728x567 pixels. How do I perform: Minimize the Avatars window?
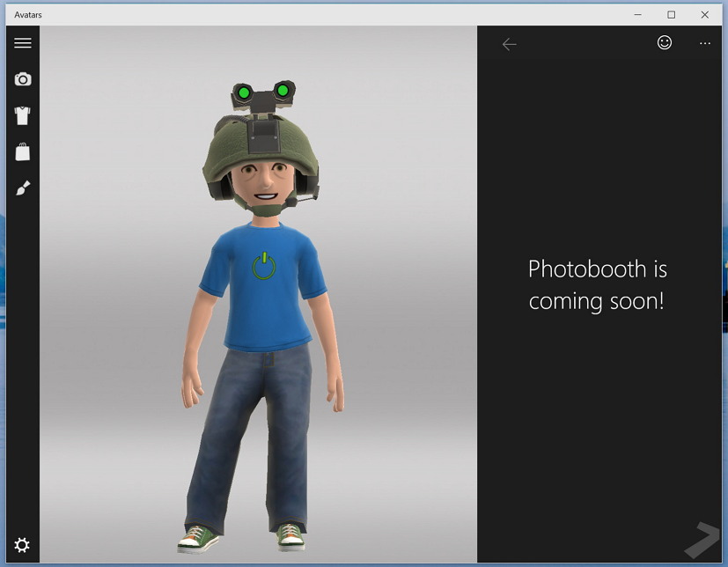(638, 14)
